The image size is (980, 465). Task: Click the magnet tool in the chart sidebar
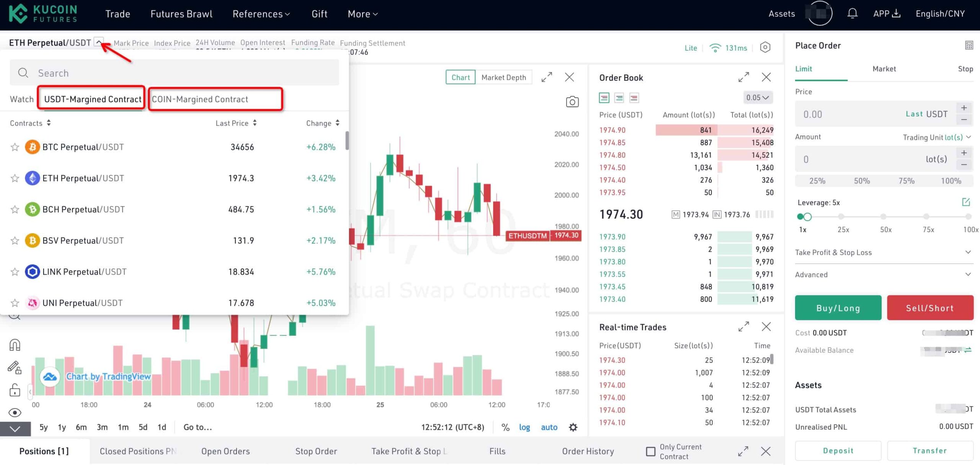tap(15, 345)
